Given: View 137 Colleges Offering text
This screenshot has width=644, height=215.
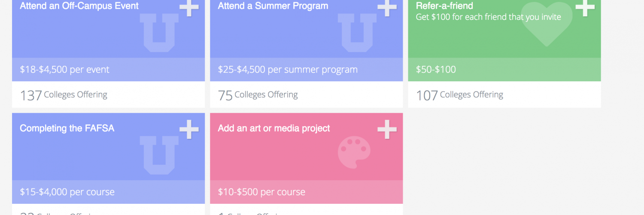Looking at the screenshot, I should (64, 95).
